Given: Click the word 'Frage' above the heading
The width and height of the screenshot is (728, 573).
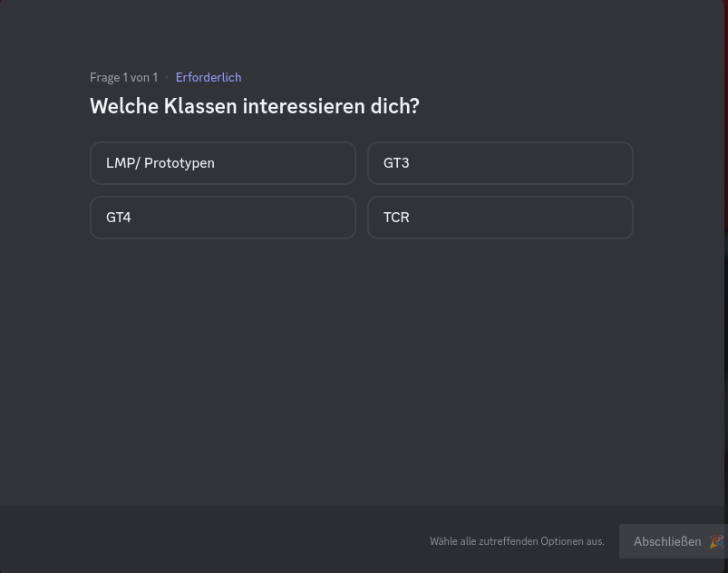Looking at the screenshot, I should pyautogui.click(x=104, y=77).
